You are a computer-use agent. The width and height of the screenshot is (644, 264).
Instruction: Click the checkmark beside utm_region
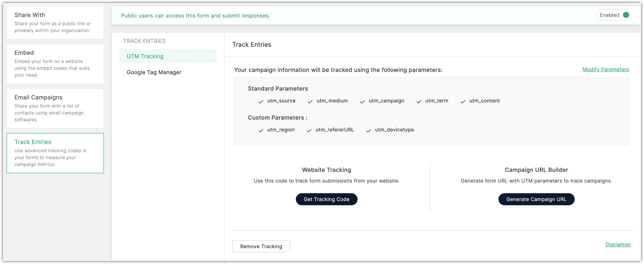point(261,130)
